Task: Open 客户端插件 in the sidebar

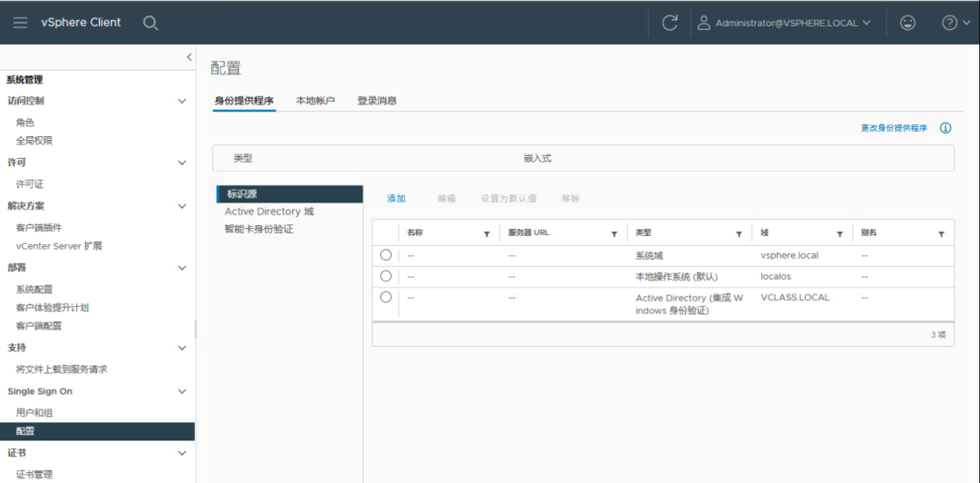Action: pos(39,228)
